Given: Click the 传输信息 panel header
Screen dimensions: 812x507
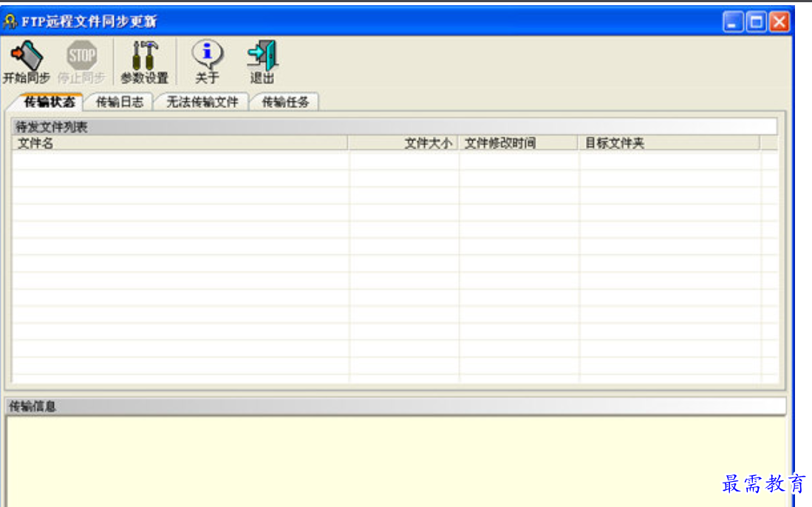Looking at the screenshot, I should click(395, 406).
